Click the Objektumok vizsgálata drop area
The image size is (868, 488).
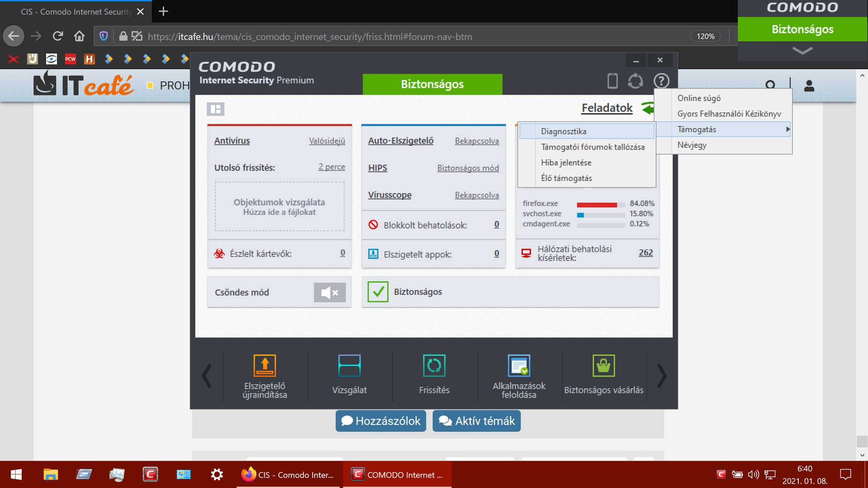280,207
